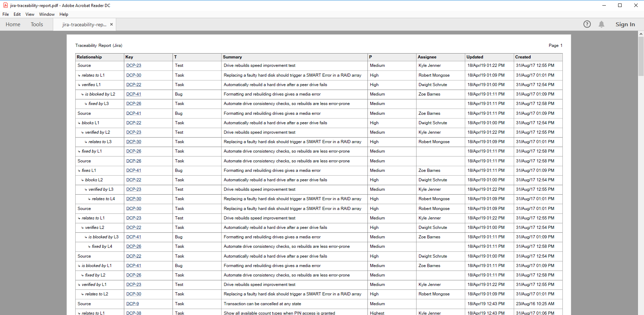Image resolution: width=644 pixels, height=315 pixels.
Task: View notifications via the bell icon
Action: click(602, 24)
